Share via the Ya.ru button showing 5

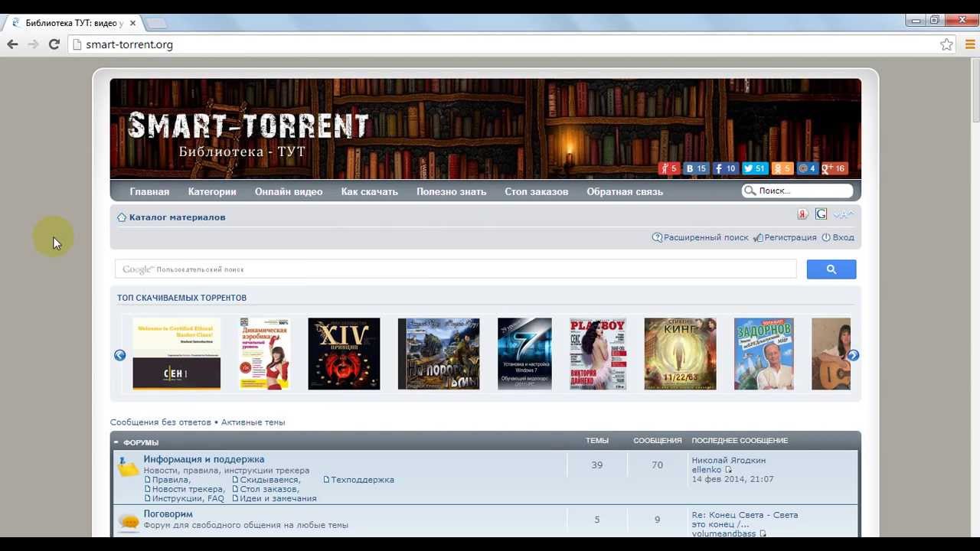point(669,168)
